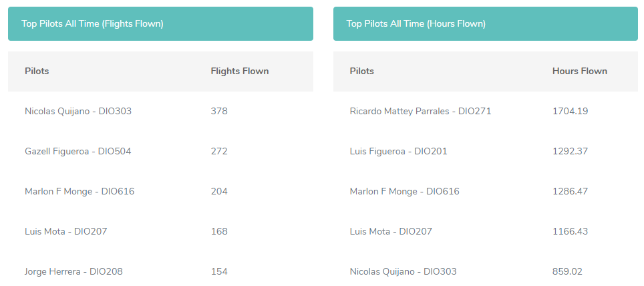Click Luis Mota - DIO207 in hours table
Image resolution: width=644 pixels, height=286 pixels.
391,231
